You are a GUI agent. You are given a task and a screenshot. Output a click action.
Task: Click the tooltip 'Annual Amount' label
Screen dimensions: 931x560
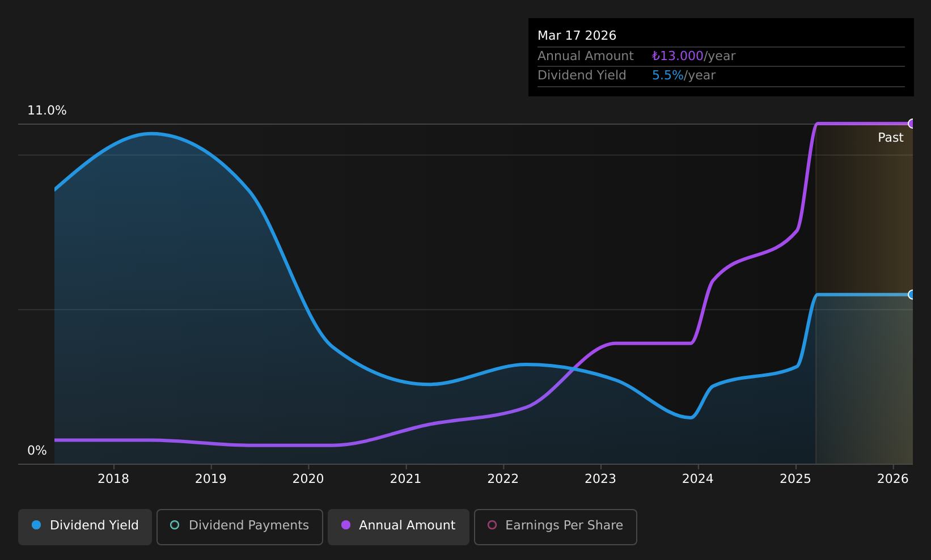[x=586, y=56]
